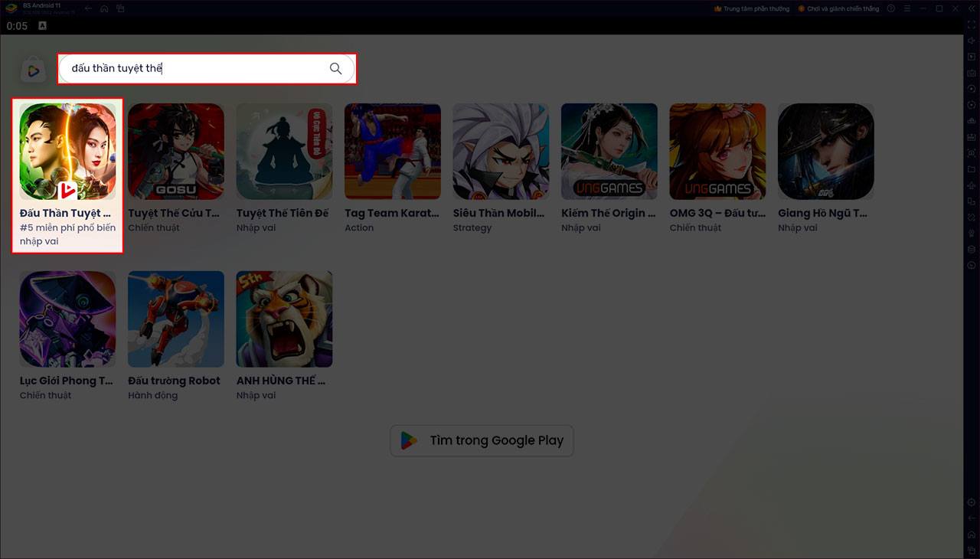This screenshot has height=559, width=980.
Task: Focus the search field with 'đấu thần tuyệt thế'
Action: click(x=207, y=68)
